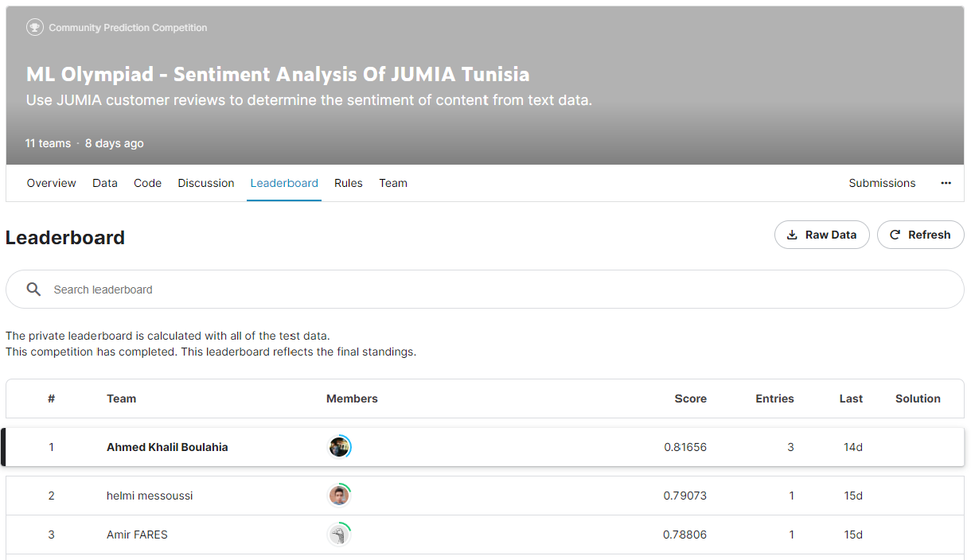Click the Refresh button

920,235
